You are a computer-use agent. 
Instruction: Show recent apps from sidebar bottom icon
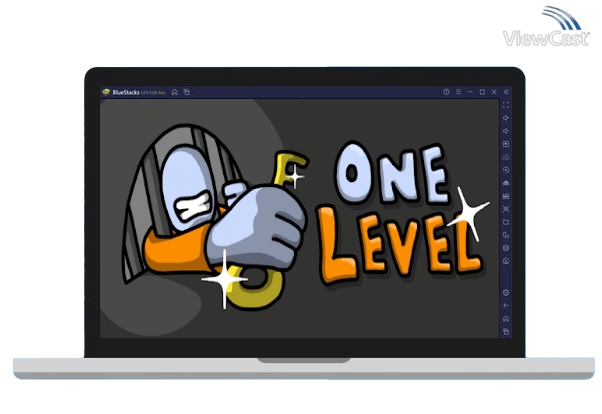click(506, 331)
